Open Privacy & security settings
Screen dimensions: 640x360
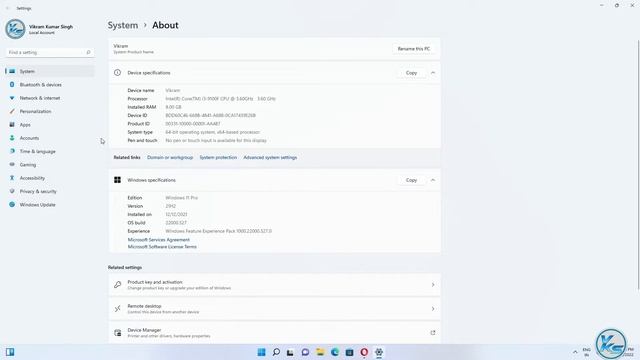click(x=50, y=191)
